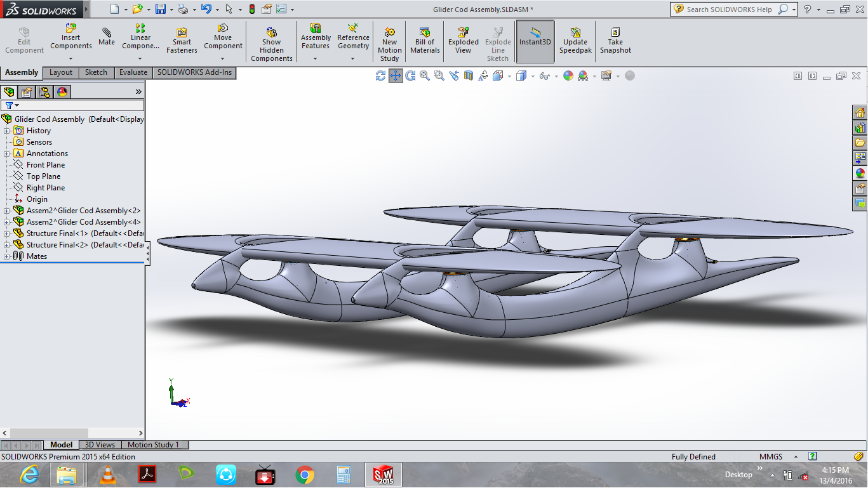Click the Update Speedpak icon
This screenshot has width=868, height=488.
pyautogui.click(x=575, y=41)
